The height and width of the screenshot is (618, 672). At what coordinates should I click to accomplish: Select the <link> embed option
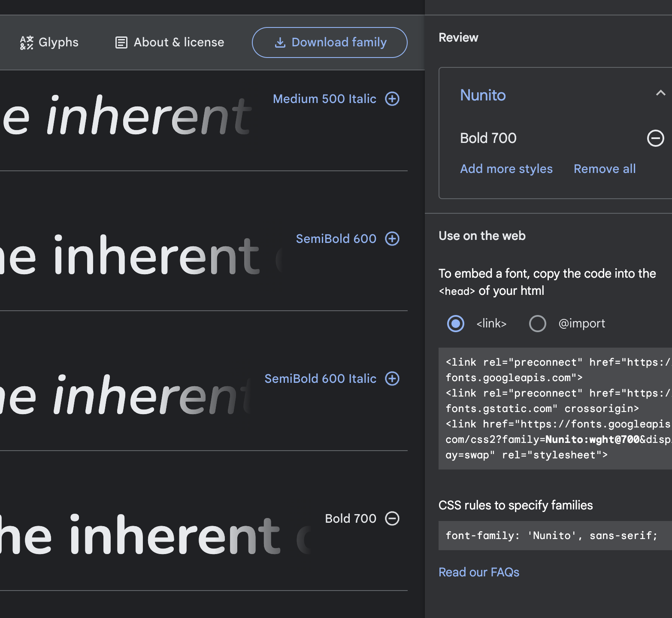[455, 324]
